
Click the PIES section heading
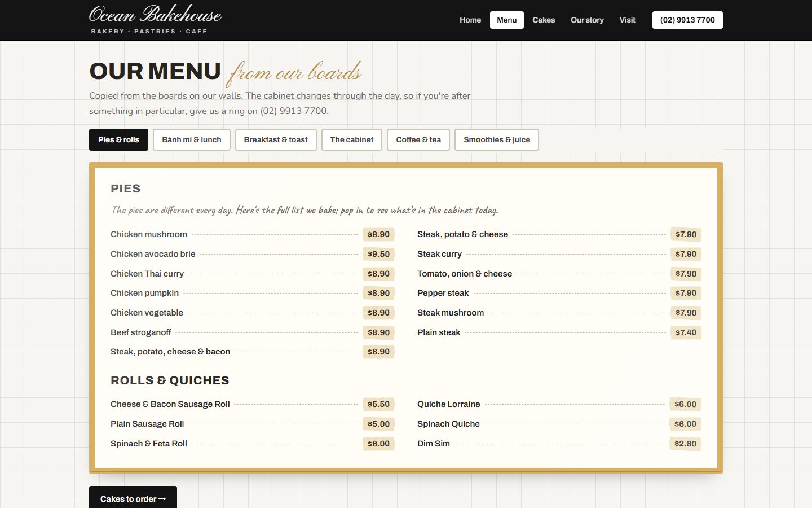126,189
